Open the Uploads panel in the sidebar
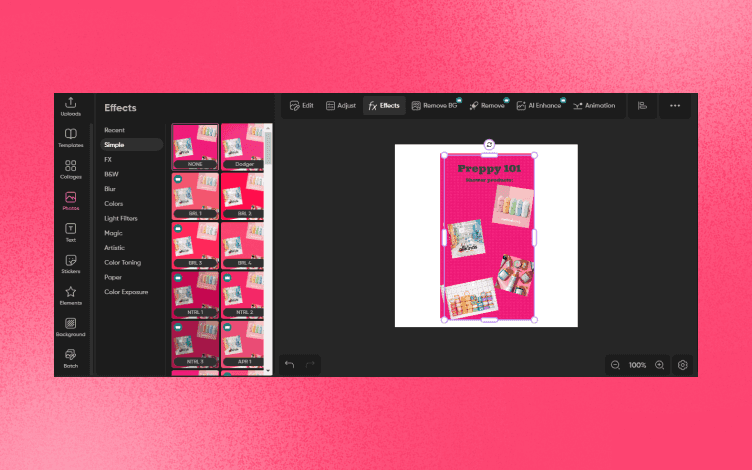752x470 pixels. click(70, 107)
